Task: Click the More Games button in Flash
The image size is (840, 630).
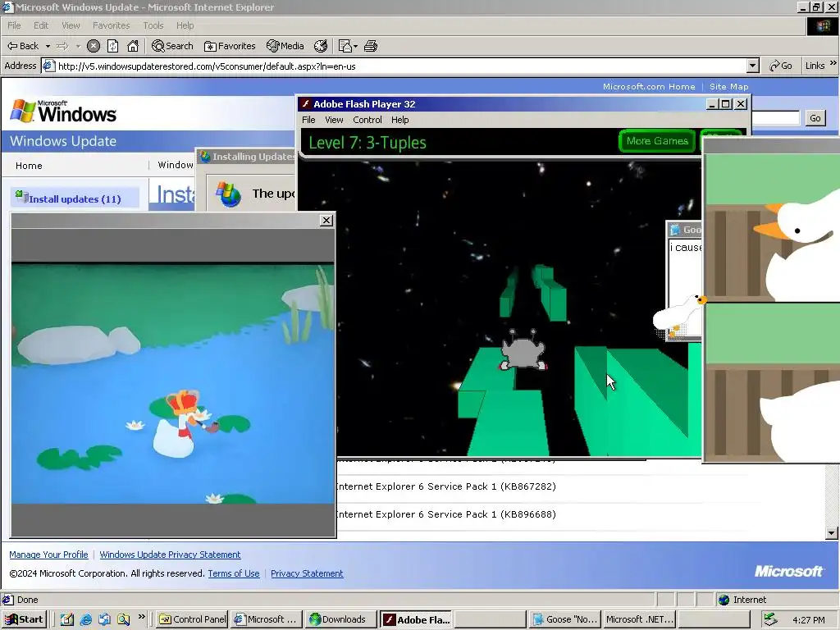Action: [x=657, y=141]
